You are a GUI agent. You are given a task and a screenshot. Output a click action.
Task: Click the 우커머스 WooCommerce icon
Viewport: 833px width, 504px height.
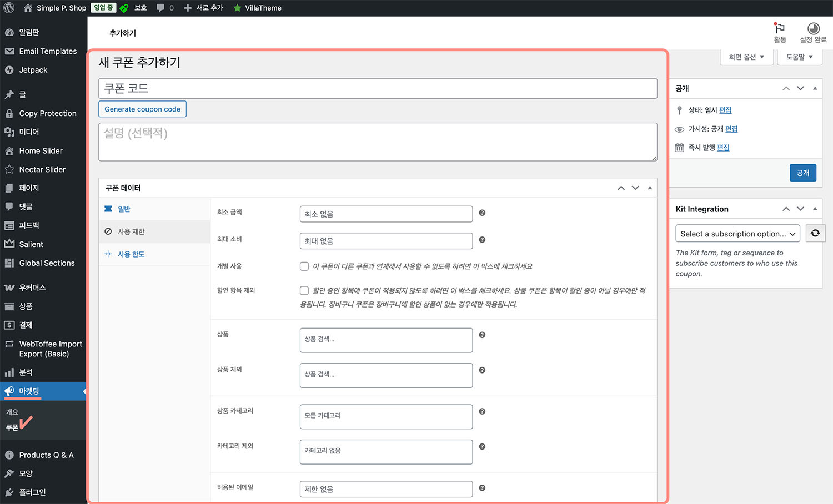pyautogui.click(x=9, y=288)
